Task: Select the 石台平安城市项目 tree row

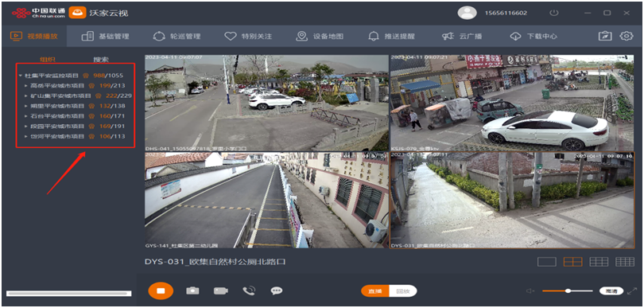Action: (76, 116)
